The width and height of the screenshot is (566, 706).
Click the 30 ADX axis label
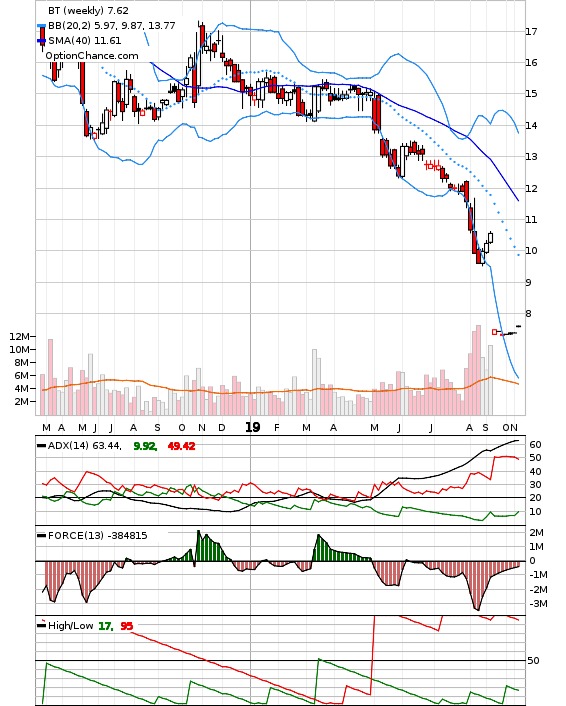pos(535,484)
